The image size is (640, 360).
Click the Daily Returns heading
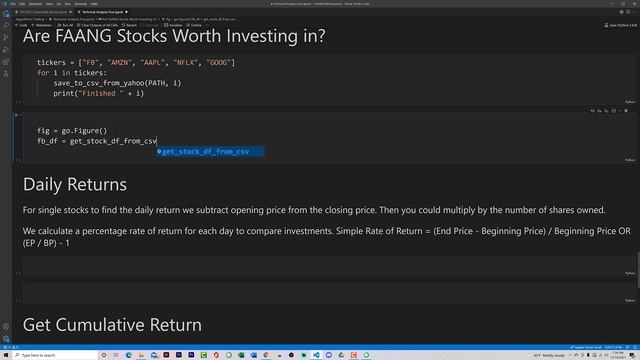(x=75, y=184)
